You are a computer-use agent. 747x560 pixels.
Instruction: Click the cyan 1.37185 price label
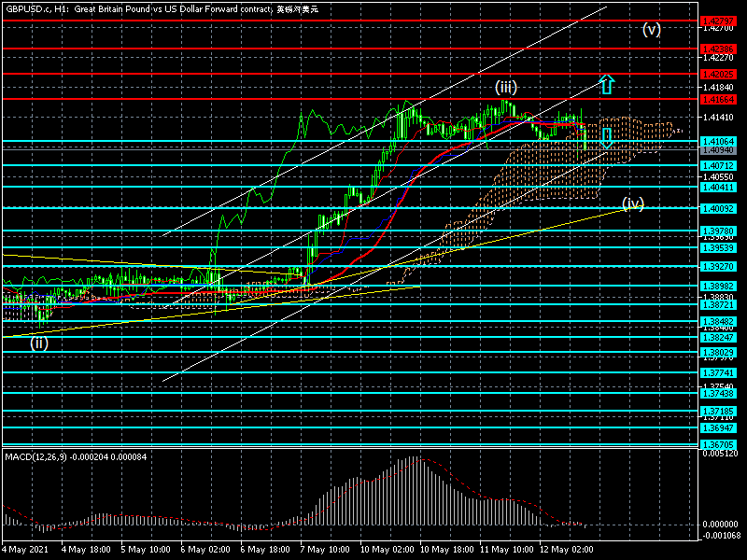pyautogui.click(x=718, y=411)
